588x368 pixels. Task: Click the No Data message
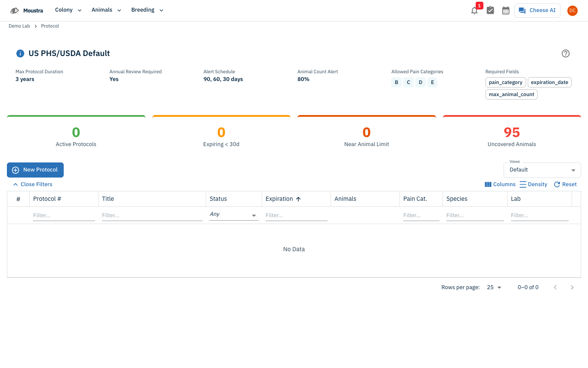[294, 249]
